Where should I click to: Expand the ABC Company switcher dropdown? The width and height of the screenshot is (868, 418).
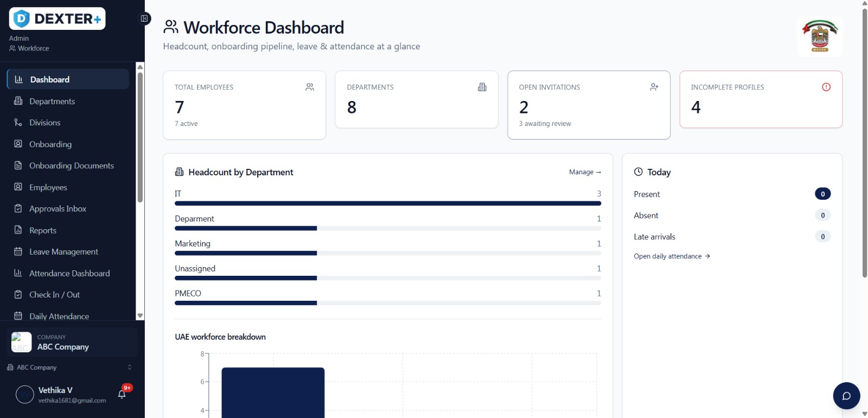pyautogui.click(x=69, y=368)
